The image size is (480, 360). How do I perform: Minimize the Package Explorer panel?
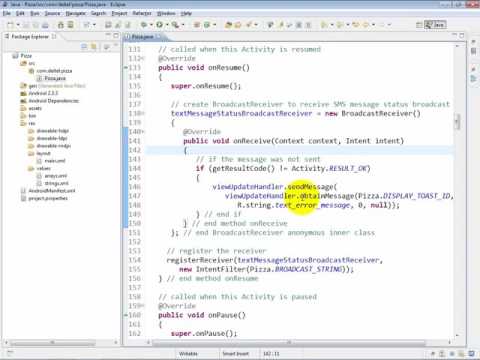(108, 35)
